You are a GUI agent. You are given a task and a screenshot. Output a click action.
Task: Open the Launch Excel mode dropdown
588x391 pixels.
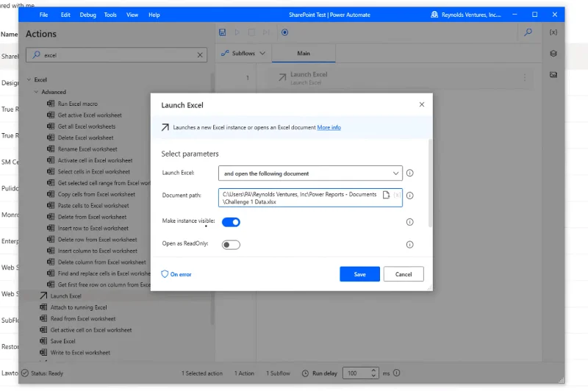310,173
